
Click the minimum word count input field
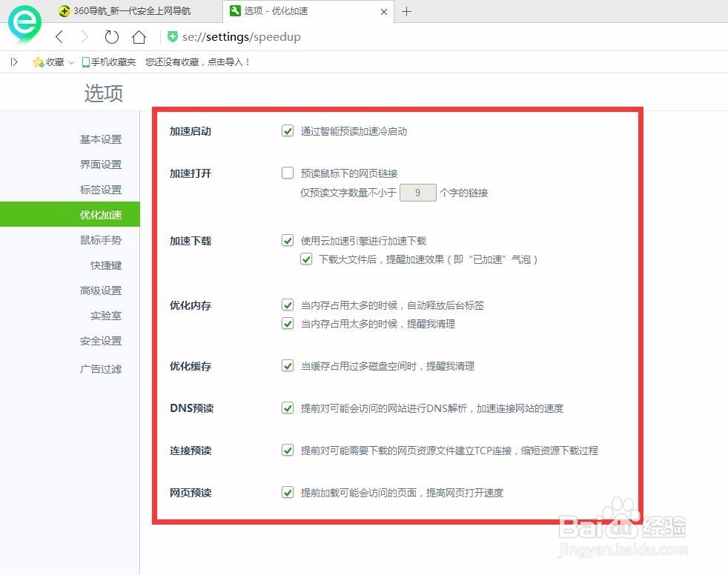[417, 193]
